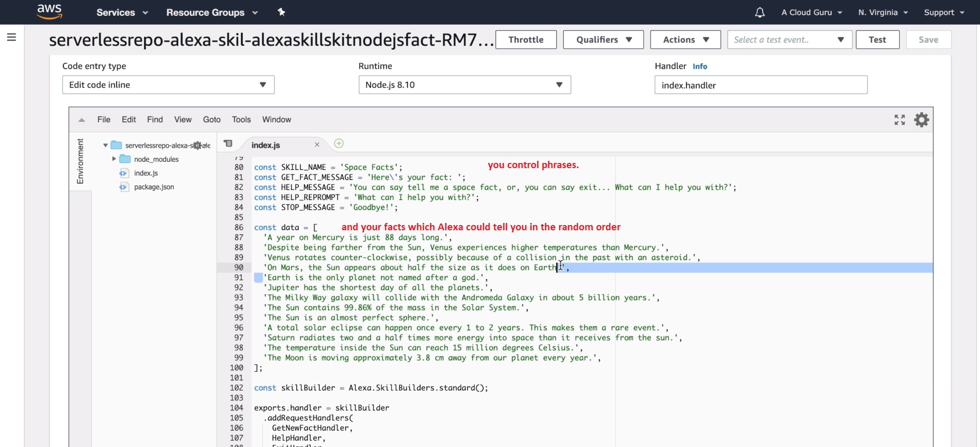
Task: Select the package.json file icon
Action: coord(124,187)
